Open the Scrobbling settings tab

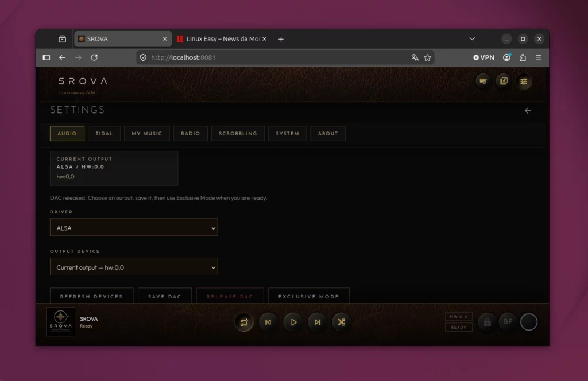click(238, 133)
